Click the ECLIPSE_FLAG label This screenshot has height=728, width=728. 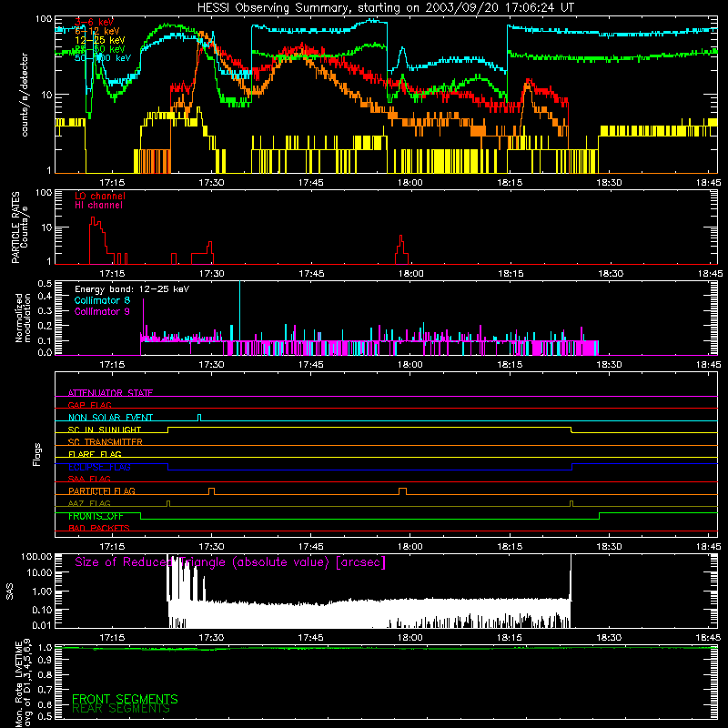coord(99,467)
